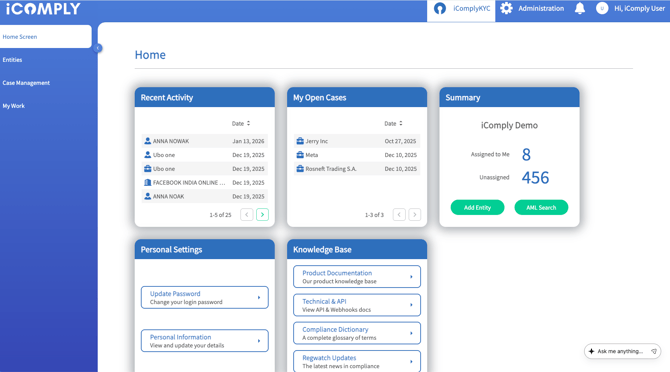Image resolution: width=670 pixels, height=372 pixels.
Task: Select Home Screen in sidebar
Action: point(46,37)
